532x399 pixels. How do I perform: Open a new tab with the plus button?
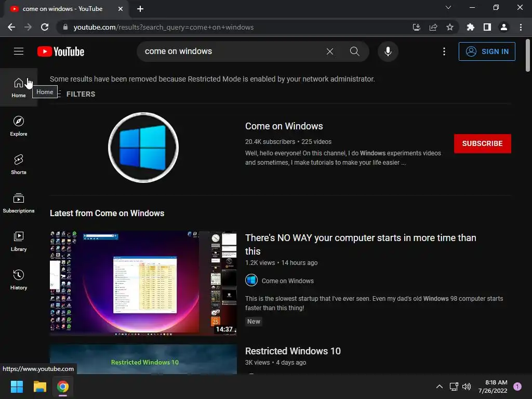pos(140,9)
